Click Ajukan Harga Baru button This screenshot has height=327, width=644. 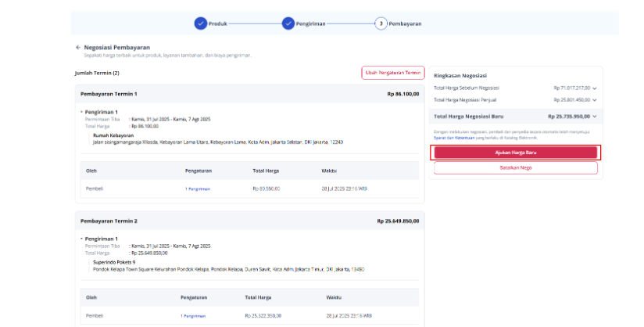click(x=516, y=153)
